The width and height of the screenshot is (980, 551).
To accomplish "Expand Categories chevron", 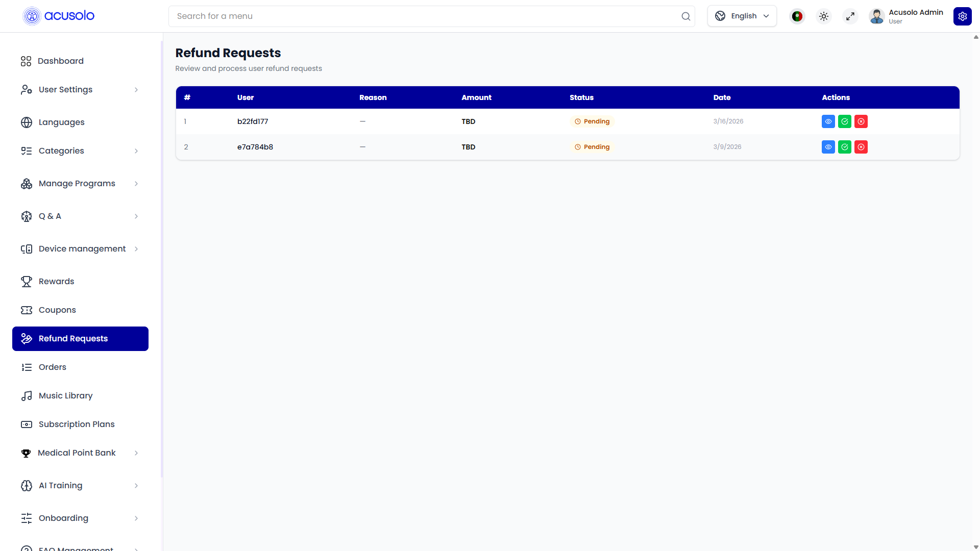I will 136,151.
